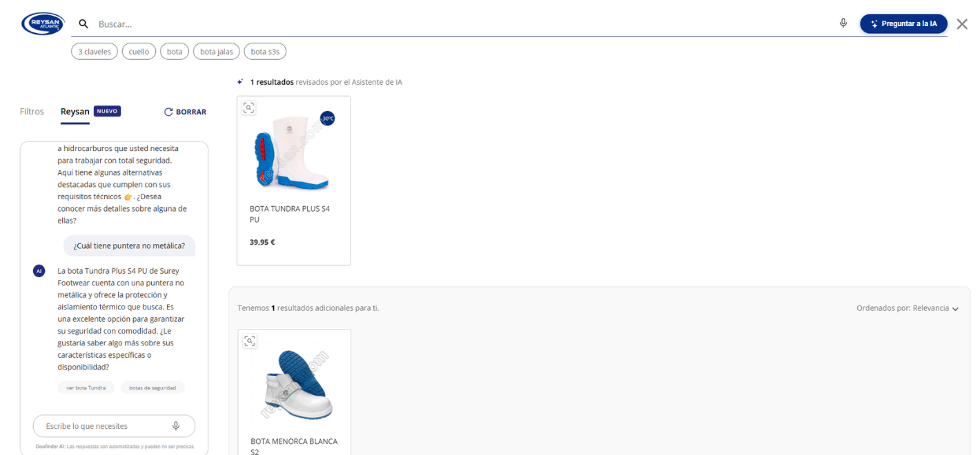This screenshot has width=980, height=455.
Task: Click the '¿Cuál tiene puntera no metálica?' message
Action: click(x=129, y=245)
